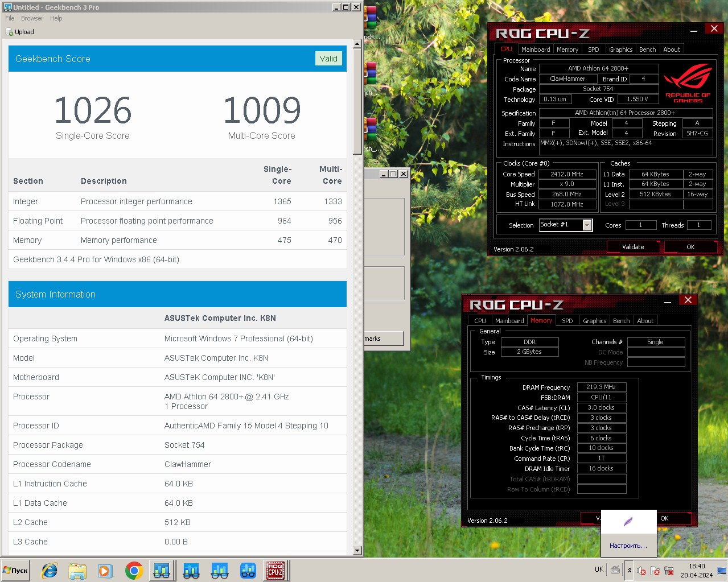Click the DRAM Frequency value 219.3 MHz

(x=601, y=387)
